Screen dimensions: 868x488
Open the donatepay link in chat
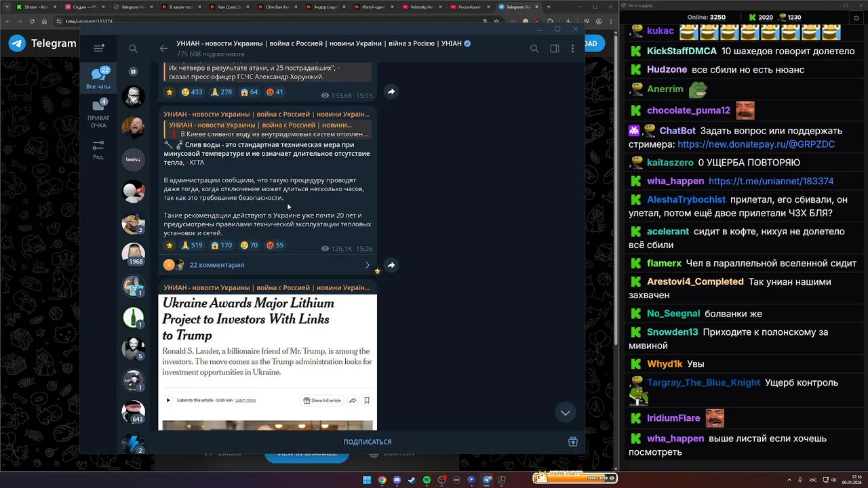point(756,144)
